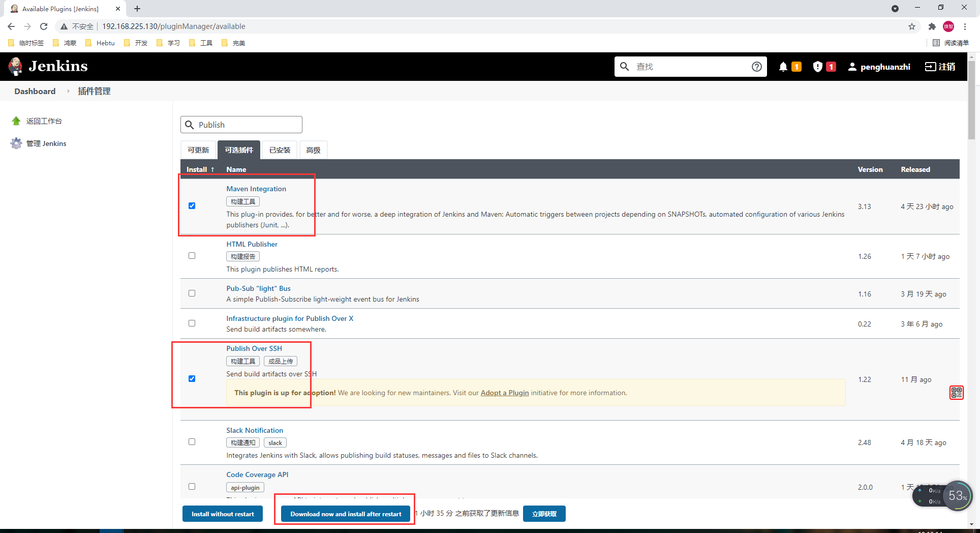The image size is (980, 533).
Task: Go to Dashboard breadcrumb
Action: [x=35, y=91]
